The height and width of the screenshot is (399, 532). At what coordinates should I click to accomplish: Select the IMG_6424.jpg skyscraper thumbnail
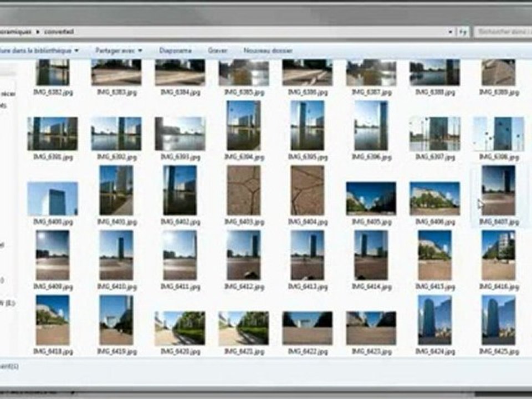pyautogui.click(x=434, y=320)
